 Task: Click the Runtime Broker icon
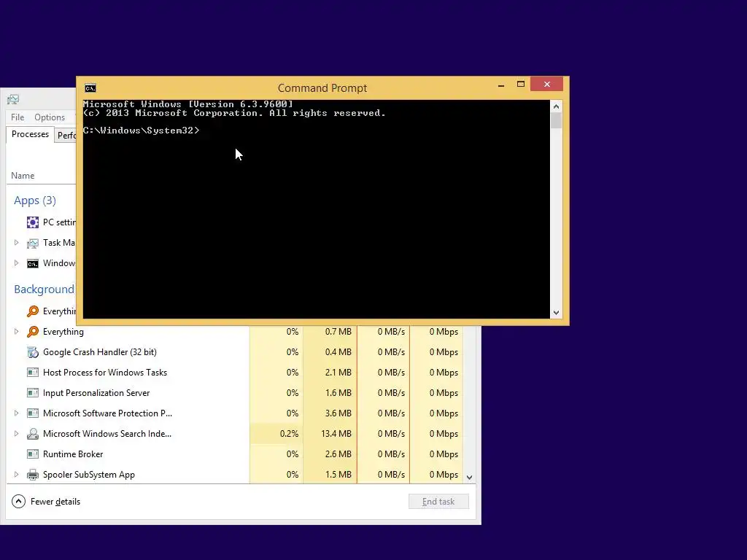[32, 454]
